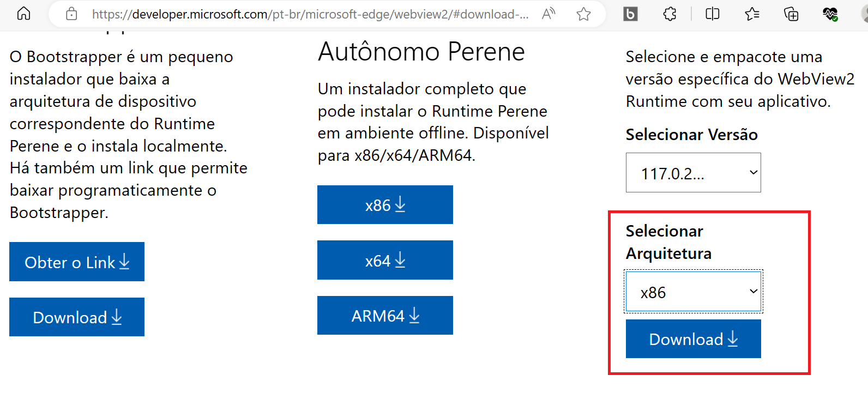Expand the Selecionar Versão dropdown
868x393 pixels.
click(x=693, y=173)
